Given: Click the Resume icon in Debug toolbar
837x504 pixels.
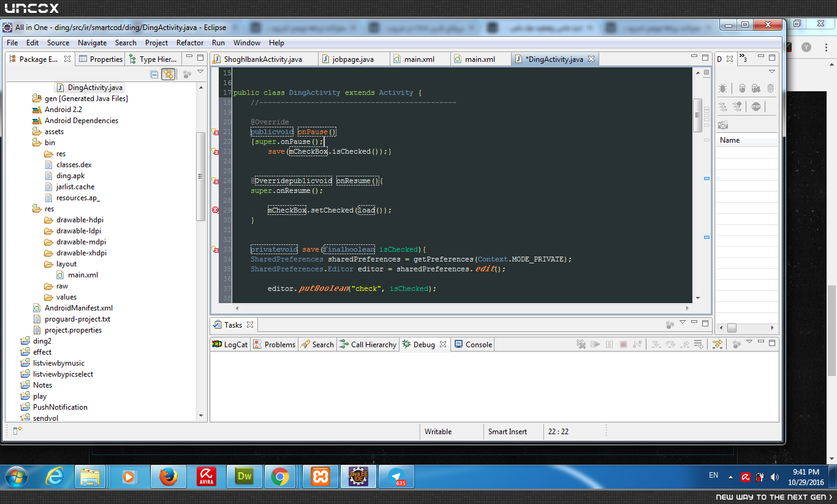Looking at the screenshot, I should pyautogui.click(x=595, y=345).
